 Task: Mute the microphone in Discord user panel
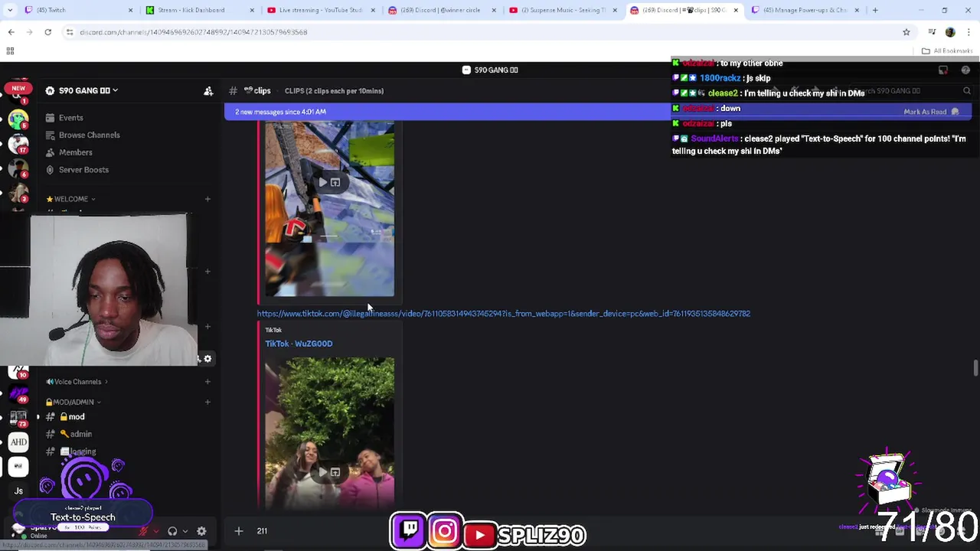pyautogui.click(x=143, y=531)
